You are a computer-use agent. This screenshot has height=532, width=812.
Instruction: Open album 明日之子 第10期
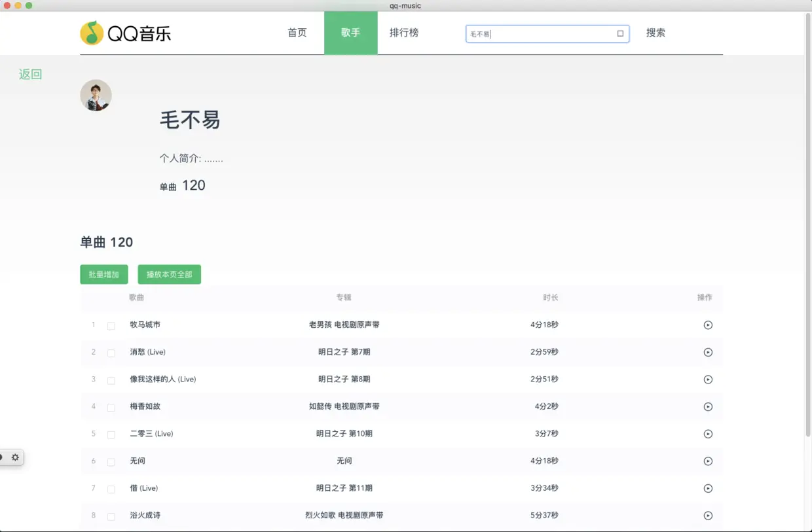tap(344, 434)
